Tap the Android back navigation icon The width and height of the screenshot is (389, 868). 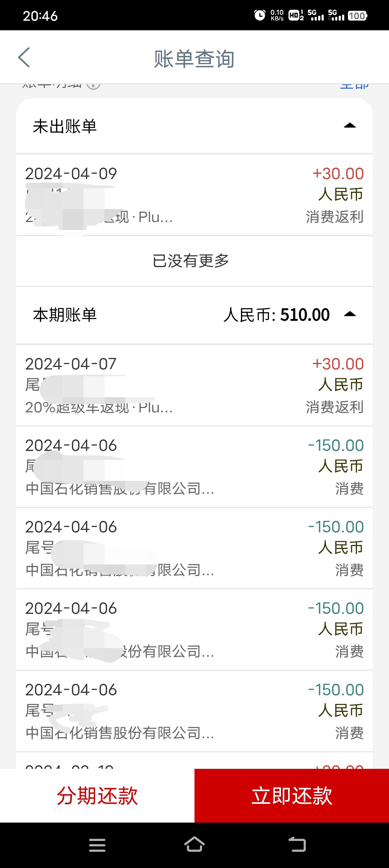pyautogui.click(x=297, y=845)
